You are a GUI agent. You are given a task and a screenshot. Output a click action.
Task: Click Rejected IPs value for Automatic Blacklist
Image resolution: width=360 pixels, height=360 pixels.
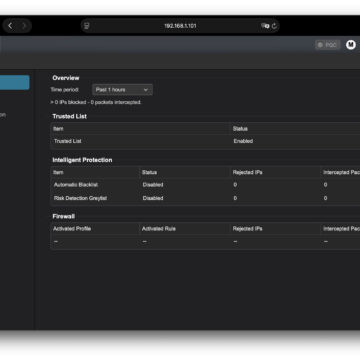(235, 185)
